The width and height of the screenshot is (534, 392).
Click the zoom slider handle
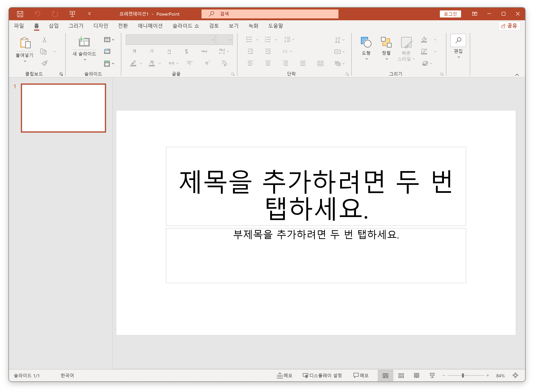click(x=463, y=375)
